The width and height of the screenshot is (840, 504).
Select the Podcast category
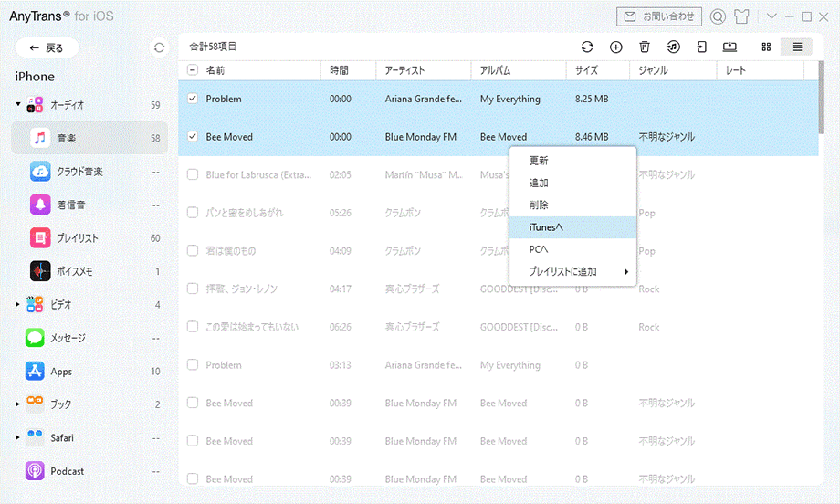(x=89, y=471)
